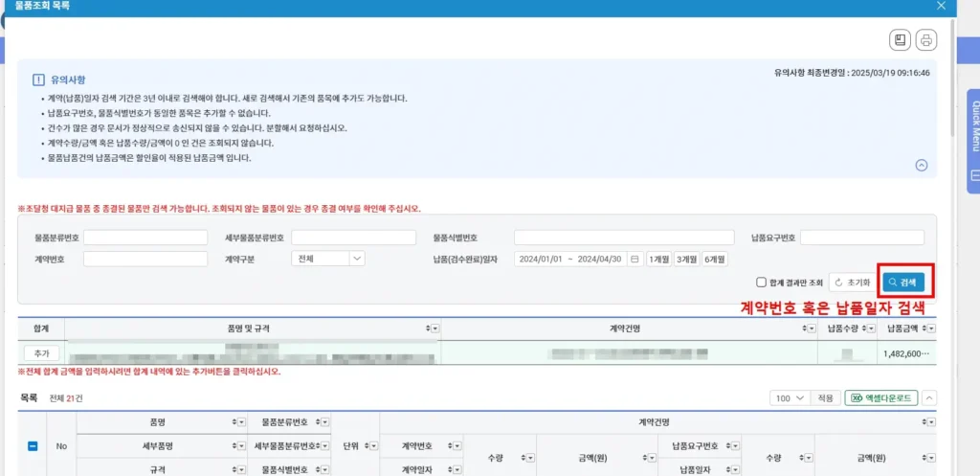Select the 1개월 date range button
This screenshot has height=476, width=980.
coord(658,259)
